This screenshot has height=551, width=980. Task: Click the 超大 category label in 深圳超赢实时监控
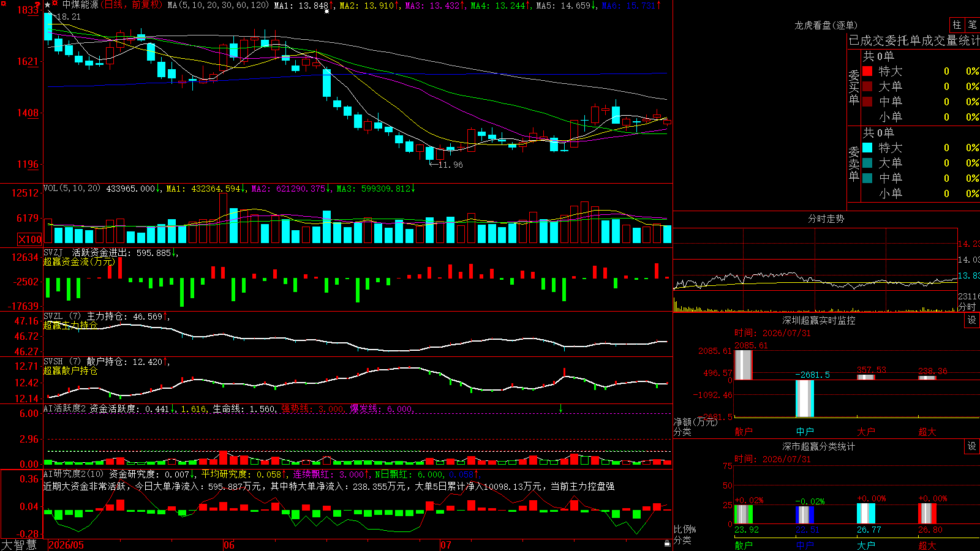click(x=927, y=432)
